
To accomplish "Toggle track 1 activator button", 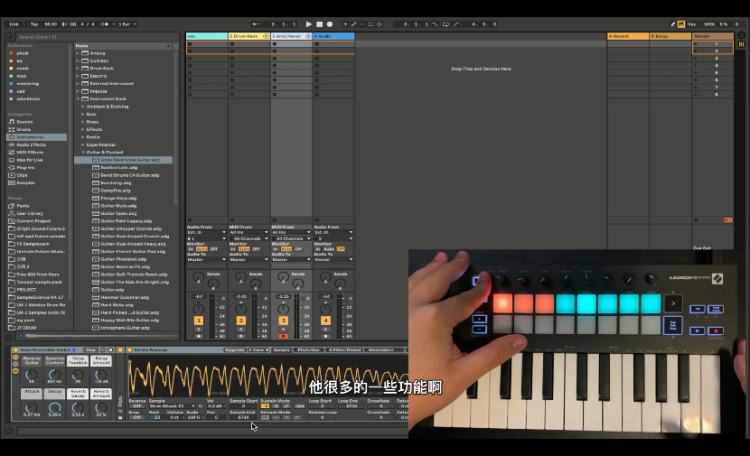I will pyautogui.click(x=198, y=320).
